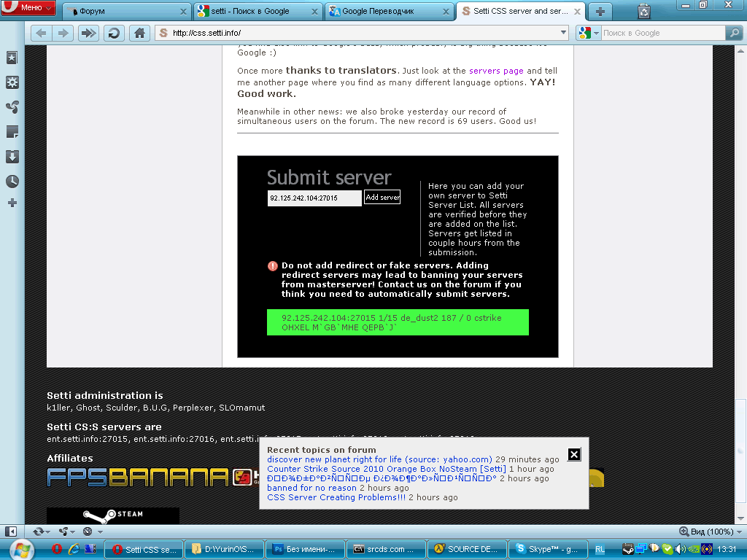The width and height of the screenshot is (747, 560).
Task: Go to the home page
Action: (x=139, y=33)
